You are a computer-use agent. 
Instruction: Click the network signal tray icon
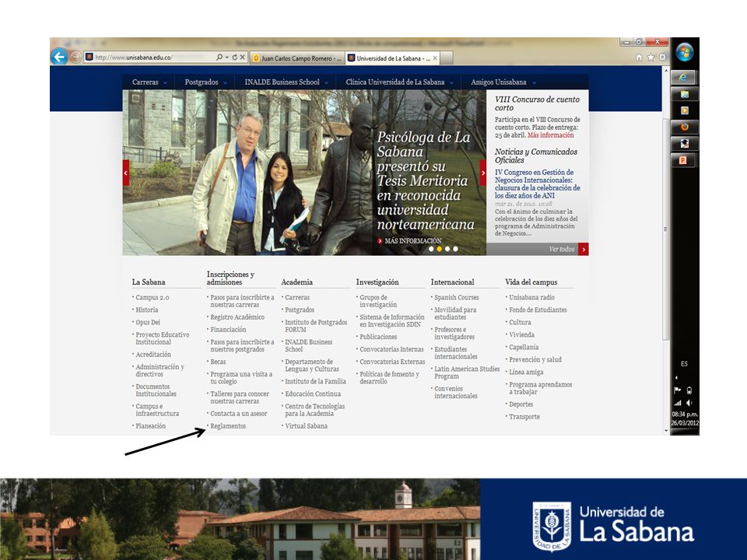point(678,403)
